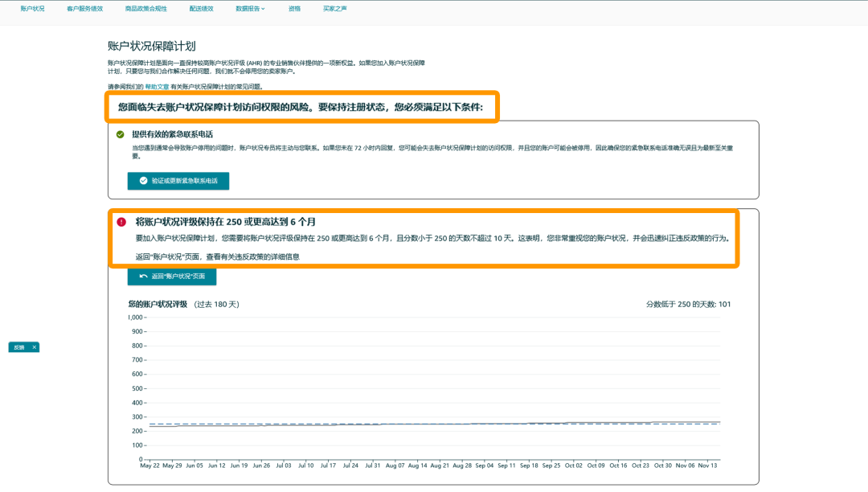
Task: Click the 验证或更新紧急联系电话 button
Action: pyautogui.click(x=178, y=181)
